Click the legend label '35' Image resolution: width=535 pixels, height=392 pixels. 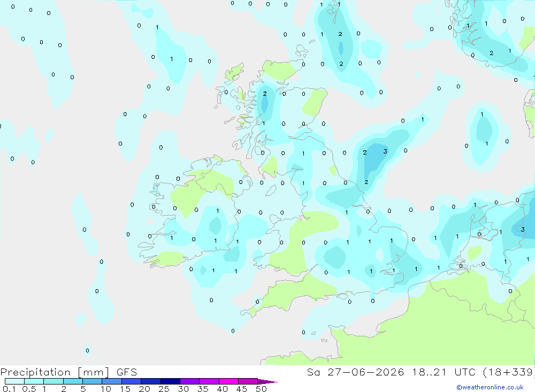[203, 389]
